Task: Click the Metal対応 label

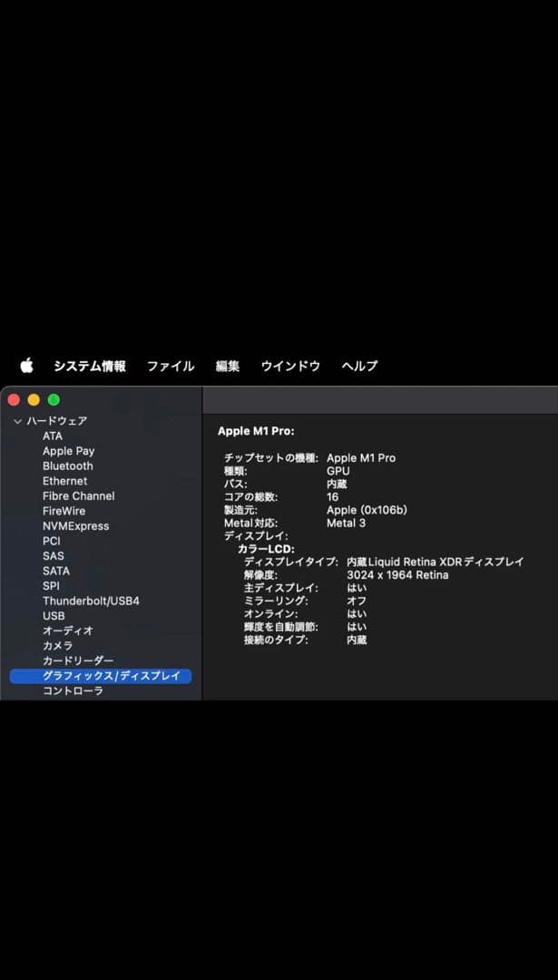Action: 250,524
